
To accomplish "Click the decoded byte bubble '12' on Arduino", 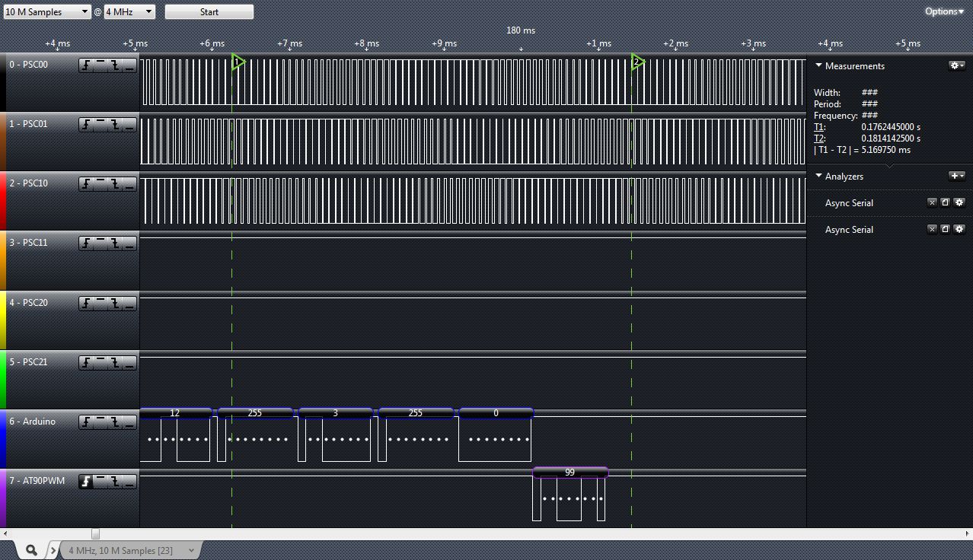I will [x=175, y=413].
